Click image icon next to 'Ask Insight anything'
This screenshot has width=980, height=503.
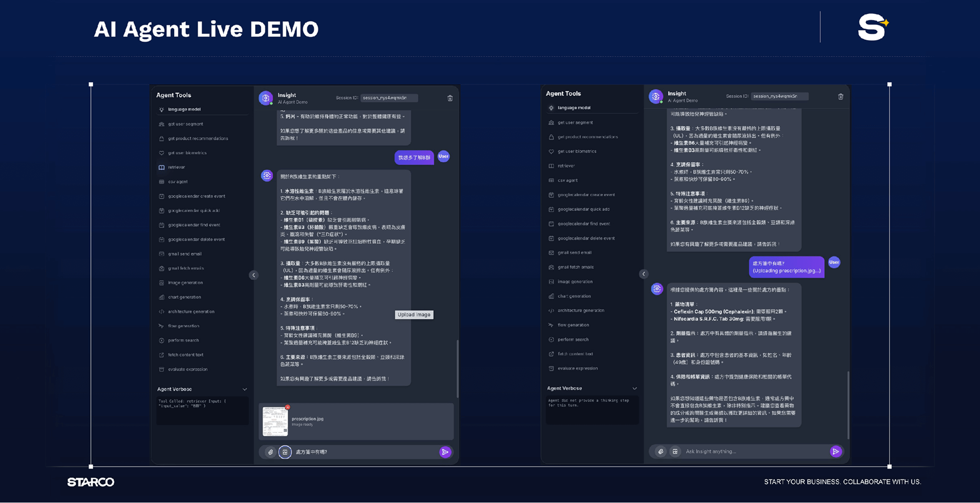(675, 452)
